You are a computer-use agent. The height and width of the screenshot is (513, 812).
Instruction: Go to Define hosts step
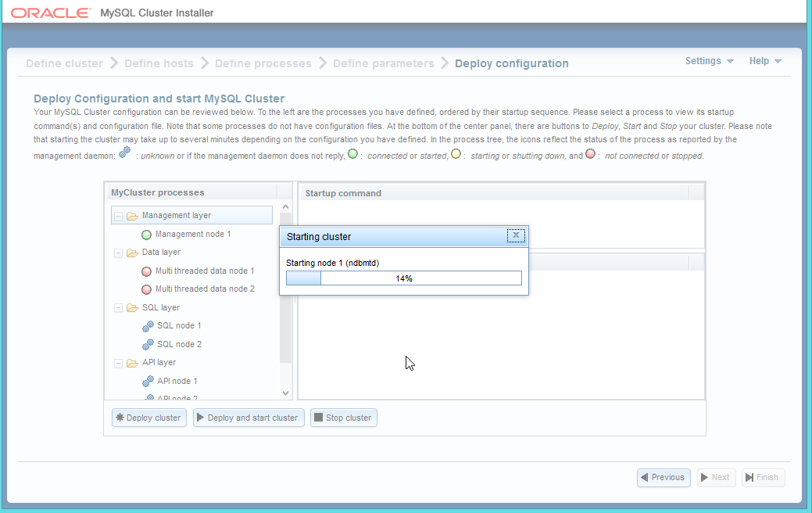[159, 63]
